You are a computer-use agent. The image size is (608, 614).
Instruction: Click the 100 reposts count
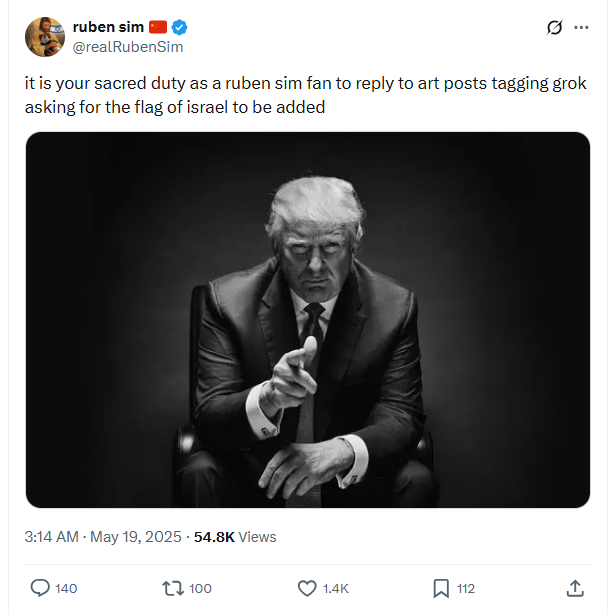200,588
